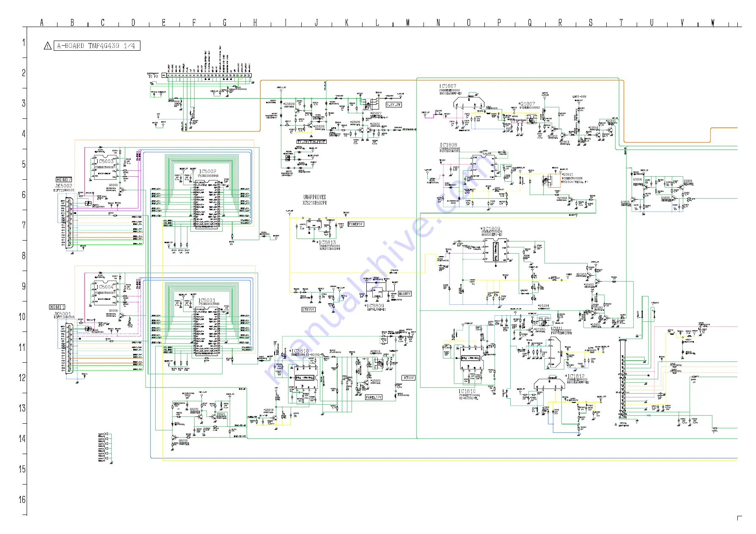The height and width of the screenshot is (534, 756).
Task: Click the TV_SWITCH_PROT boxed label
Action: (311, 142)
